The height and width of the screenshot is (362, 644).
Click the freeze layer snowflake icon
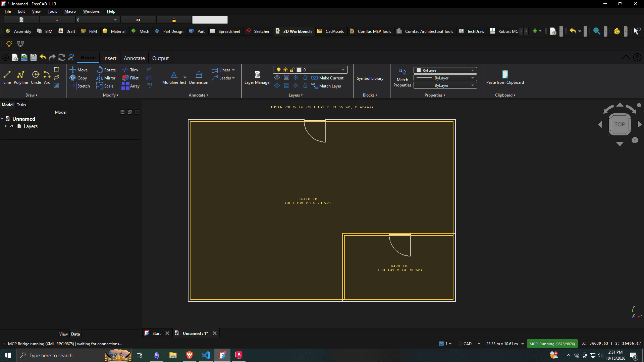[x=296, y=77]
